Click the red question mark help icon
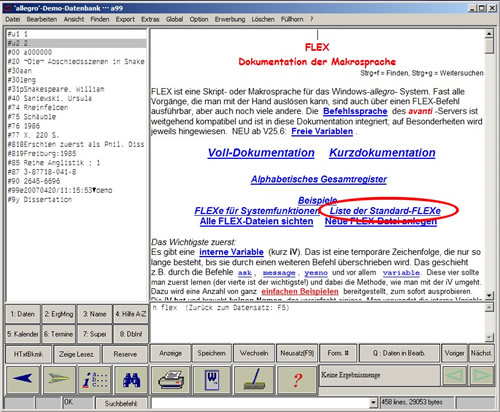Image resolution: width=500 pixels, height=412 pixels. click(297, 380)
